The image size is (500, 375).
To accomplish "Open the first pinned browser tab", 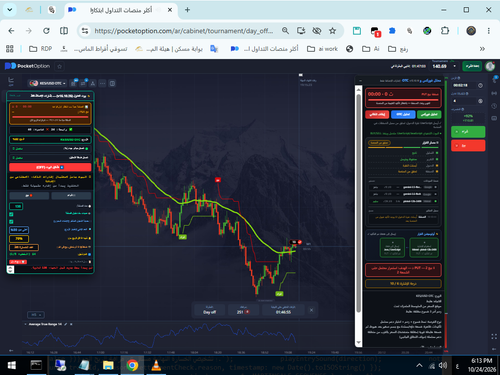I will (x=29, y=10).
